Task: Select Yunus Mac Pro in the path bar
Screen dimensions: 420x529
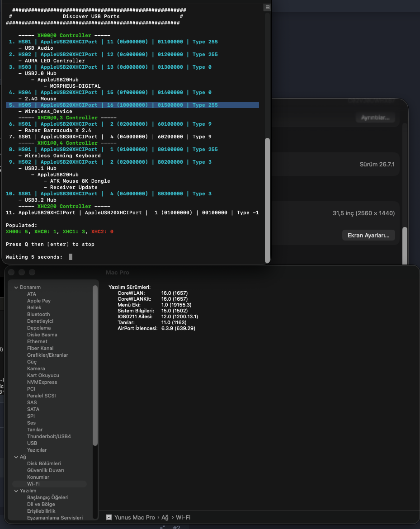Action: 135,517
